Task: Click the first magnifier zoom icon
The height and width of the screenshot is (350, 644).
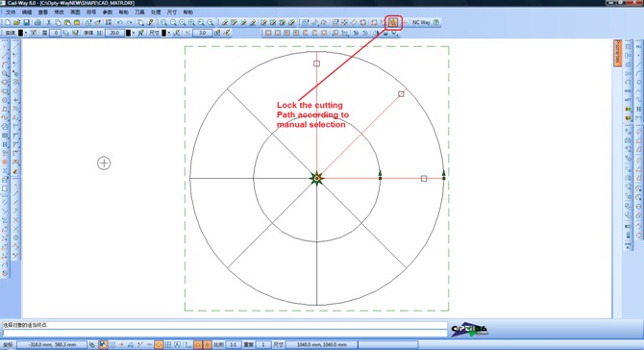Action: [x=163, y=22]
